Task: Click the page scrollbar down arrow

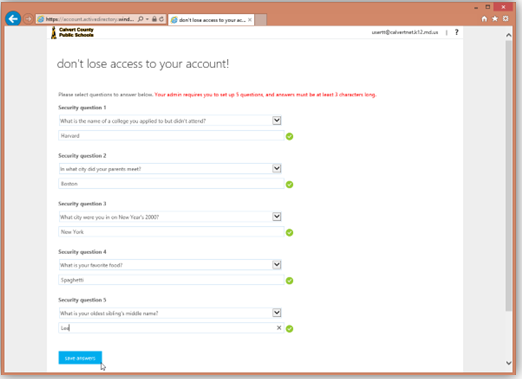Action: point(508,363)
